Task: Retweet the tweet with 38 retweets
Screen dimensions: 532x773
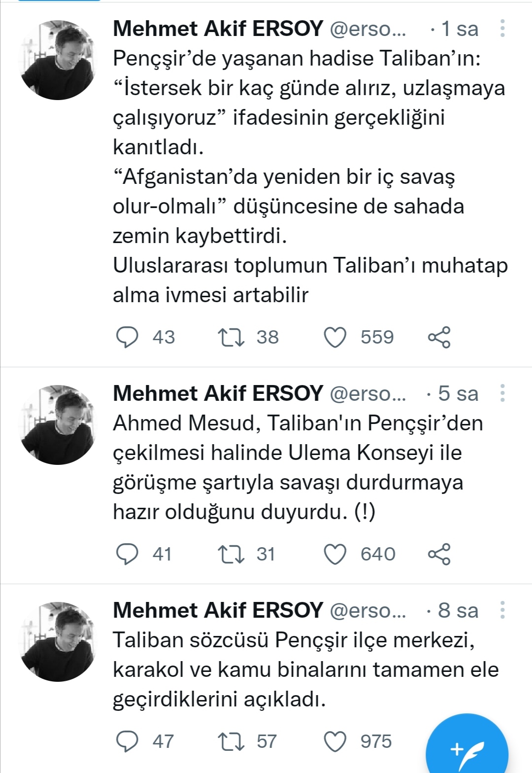Action: point(231,337)
